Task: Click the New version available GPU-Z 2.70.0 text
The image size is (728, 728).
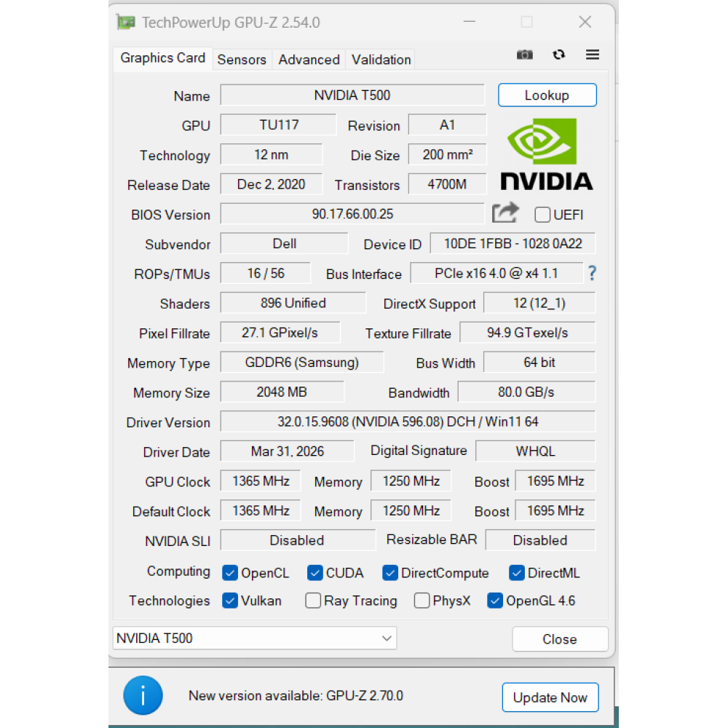Action: [296, 696]
